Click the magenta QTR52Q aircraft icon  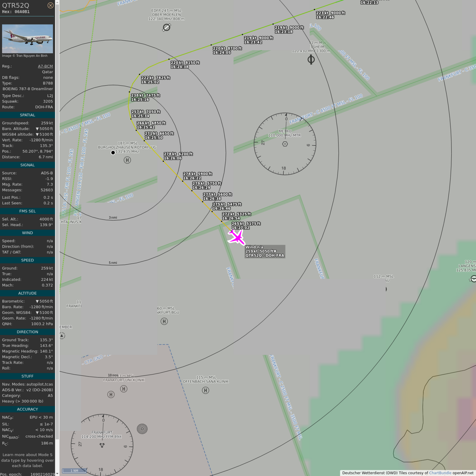click(237, 237)
